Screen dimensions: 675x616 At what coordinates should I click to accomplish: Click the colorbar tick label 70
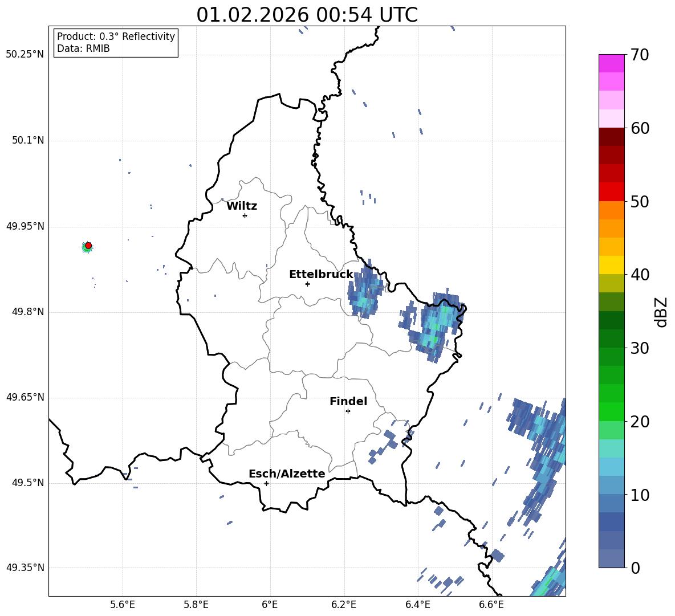(x=640, y=55)
